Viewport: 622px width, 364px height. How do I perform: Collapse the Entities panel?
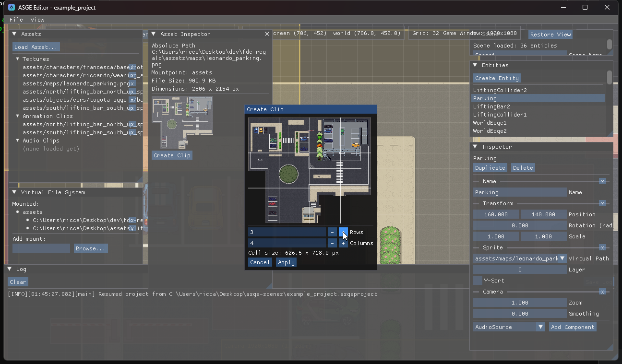475,65
